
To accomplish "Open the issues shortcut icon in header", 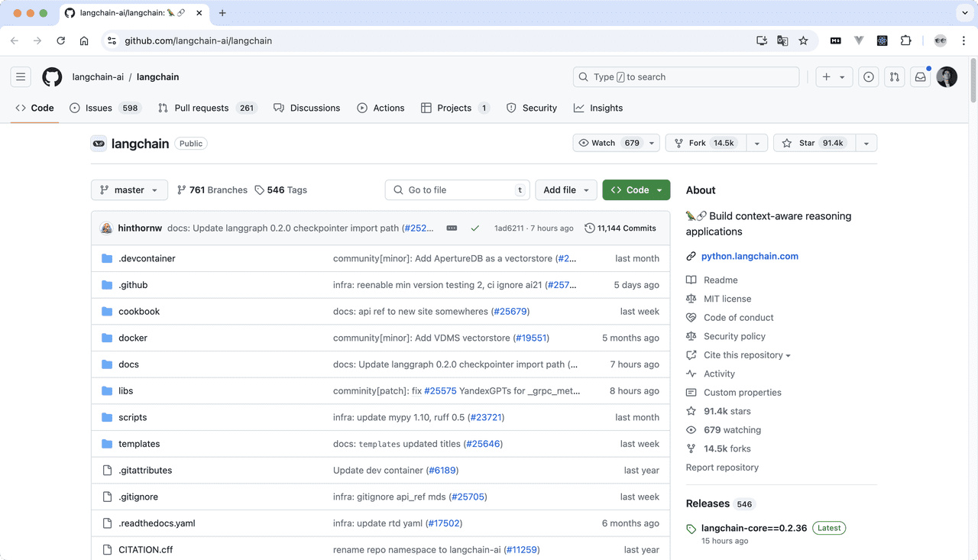I will pos(869,76).
